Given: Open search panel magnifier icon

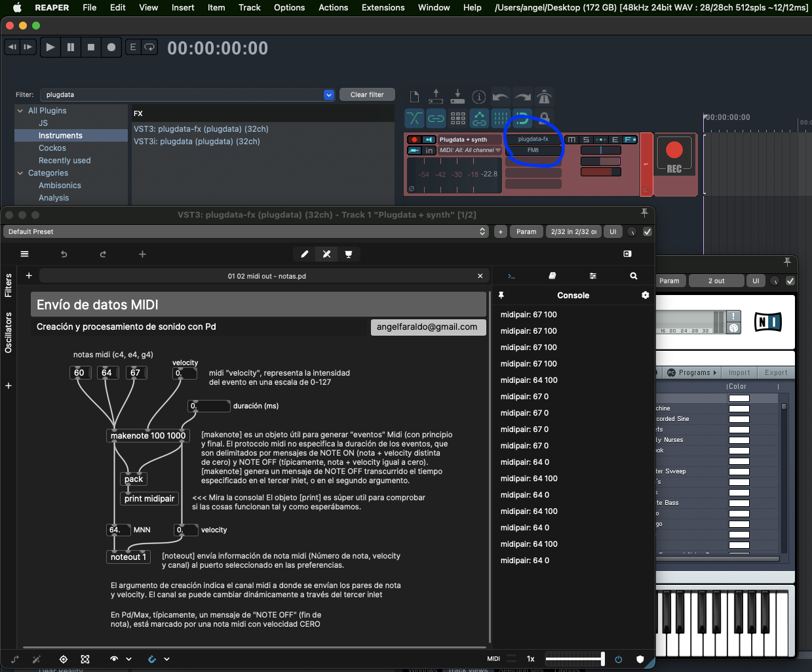Looking at the screenshot, I should 634,276.
